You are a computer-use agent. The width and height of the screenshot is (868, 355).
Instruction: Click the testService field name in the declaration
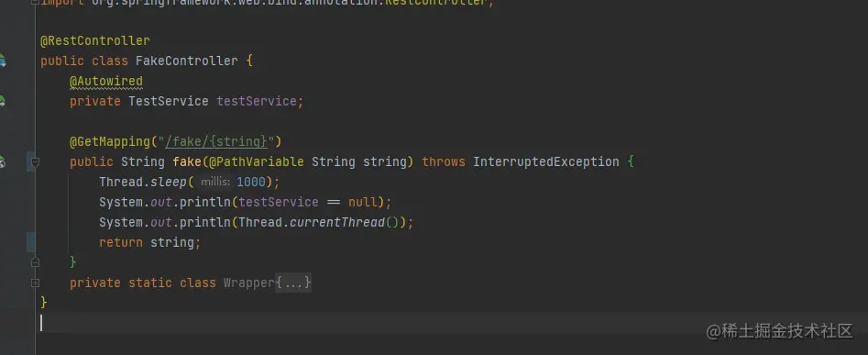[257, 101]
